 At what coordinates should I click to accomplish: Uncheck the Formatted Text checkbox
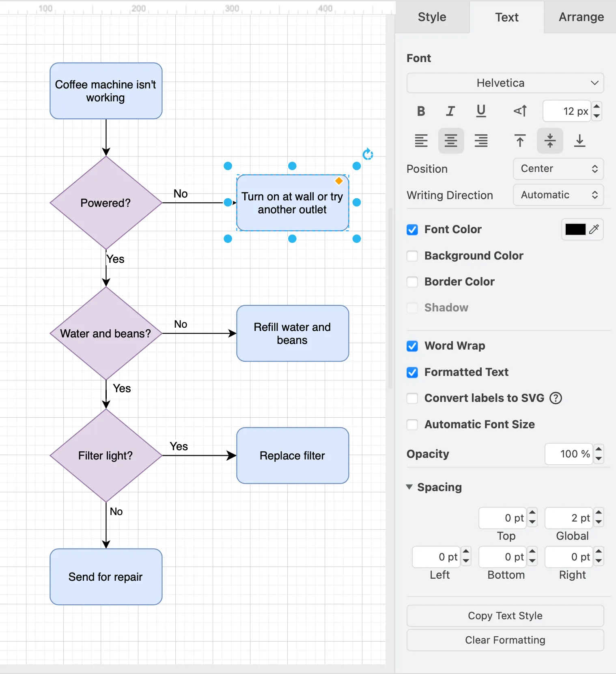click(412, 372)
